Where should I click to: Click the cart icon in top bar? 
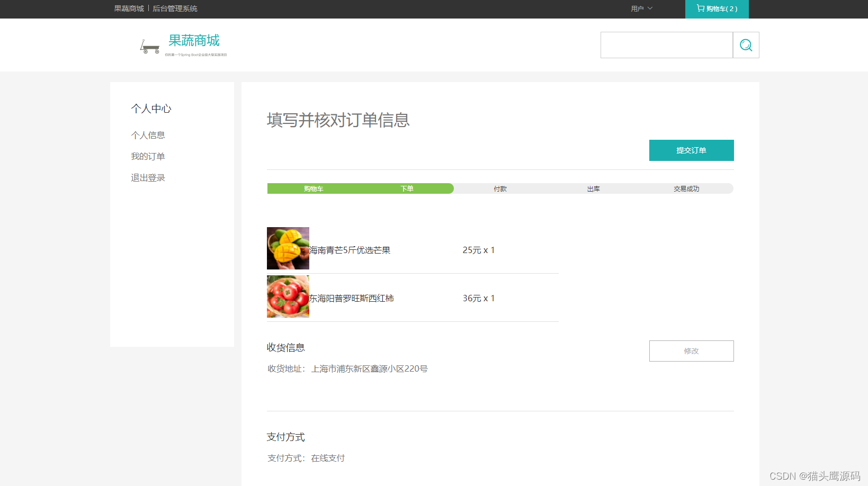700,8
